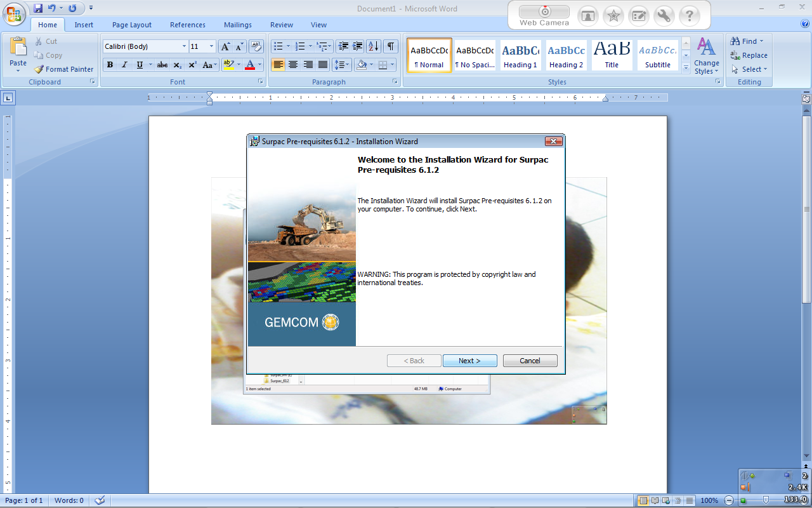The width and height of the screenshot is (812, 508).
Task: Expand the font size dropdown
Action: (x=212, y=46)
